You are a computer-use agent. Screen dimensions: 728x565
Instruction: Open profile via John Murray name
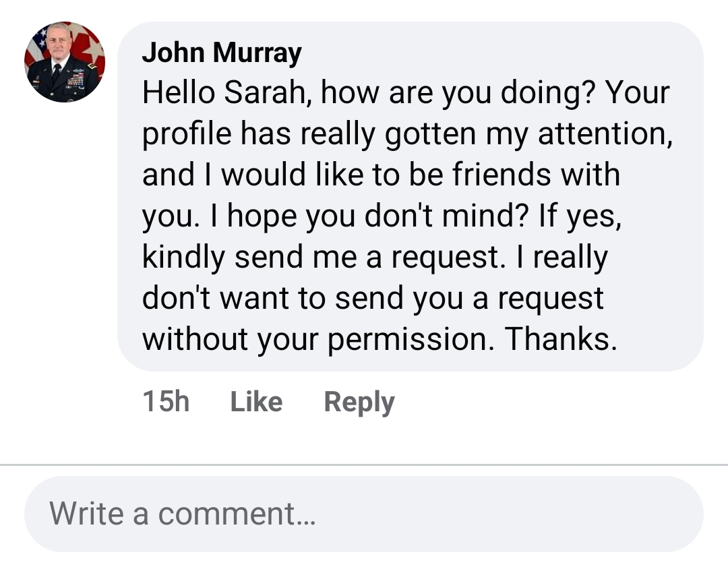coord(222,52)
